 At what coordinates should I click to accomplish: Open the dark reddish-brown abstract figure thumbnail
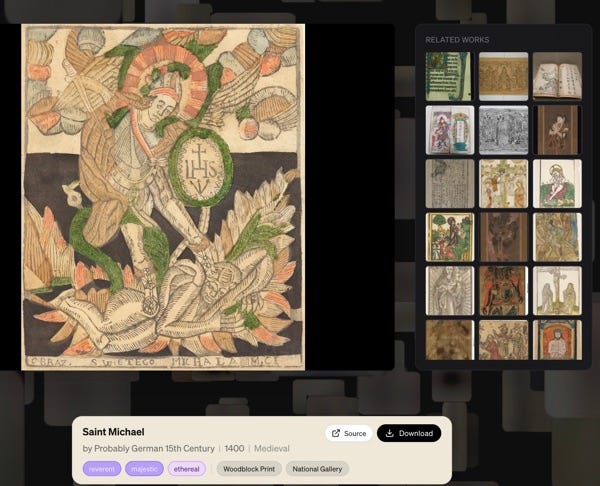pyautogui.click(x=504, y=237)
